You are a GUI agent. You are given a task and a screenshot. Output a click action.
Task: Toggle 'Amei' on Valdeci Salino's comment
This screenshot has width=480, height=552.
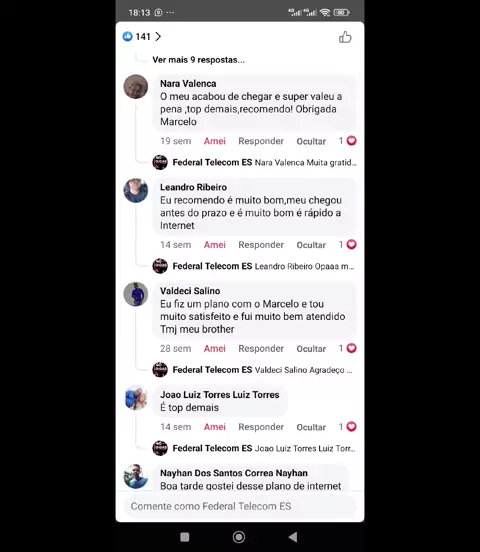[214, 349]
